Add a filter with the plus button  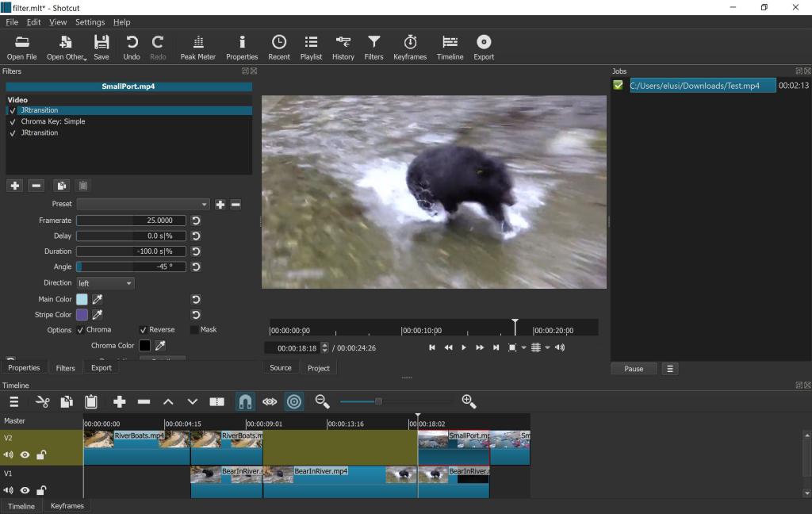click(x=14, y=186)
